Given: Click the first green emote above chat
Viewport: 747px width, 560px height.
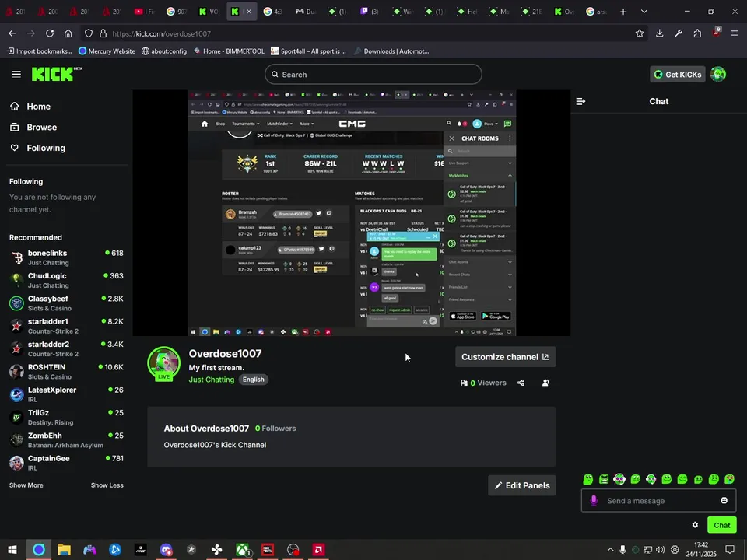Looking at the screenshot, I should point(588,479).
